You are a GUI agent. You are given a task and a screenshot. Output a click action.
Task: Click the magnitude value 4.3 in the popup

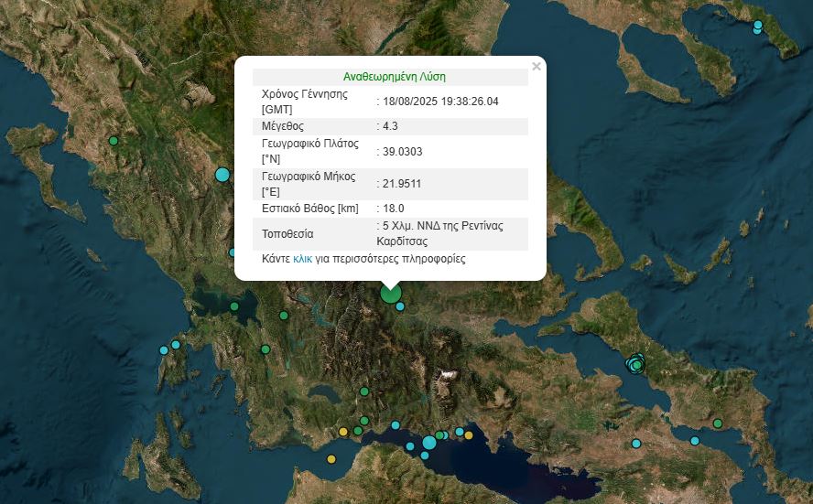coord(390,126)
